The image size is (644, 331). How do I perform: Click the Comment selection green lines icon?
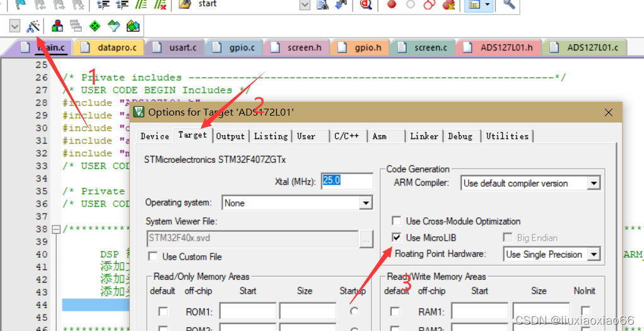click(141, 4)
